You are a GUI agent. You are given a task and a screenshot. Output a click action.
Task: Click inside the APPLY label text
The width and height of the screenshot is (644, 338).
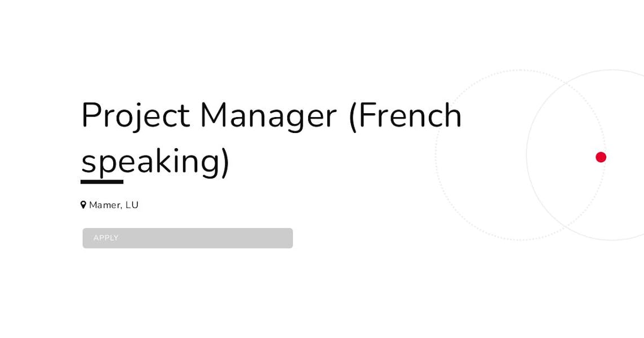pos(106,238)
